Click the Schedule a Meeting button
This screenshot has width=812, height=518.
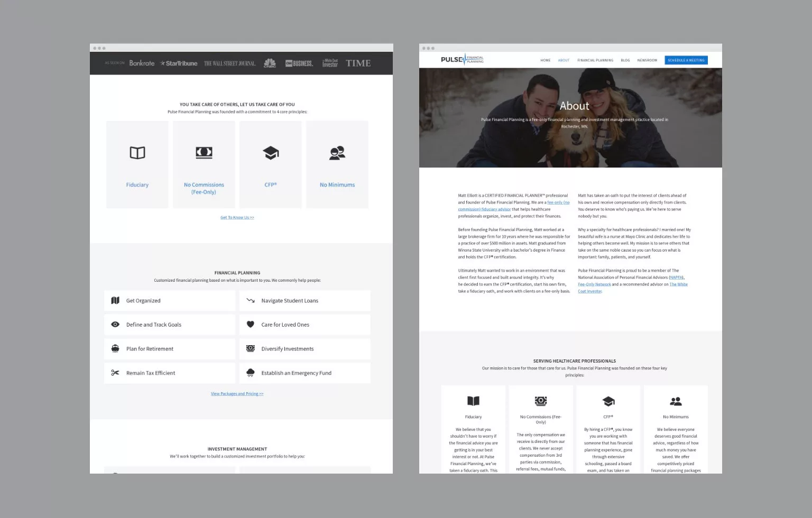[x=686, y=60]
